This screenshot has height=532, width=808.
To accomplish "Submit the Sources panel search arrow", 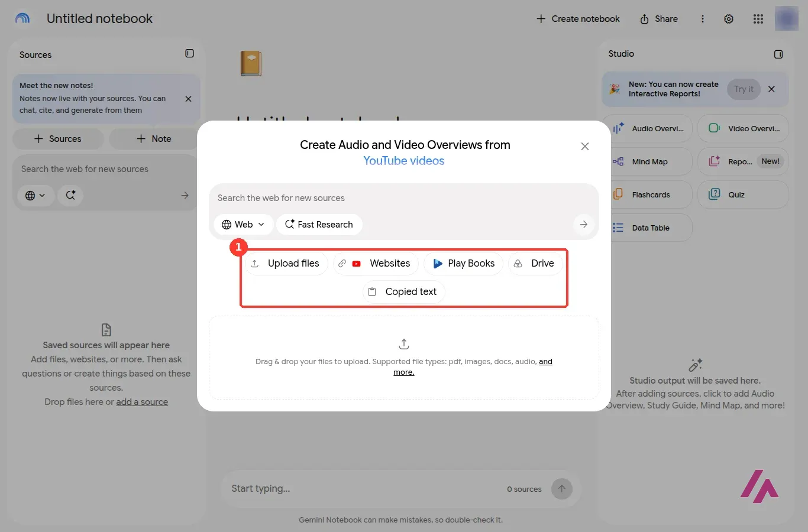I will (x=185, y=195).
